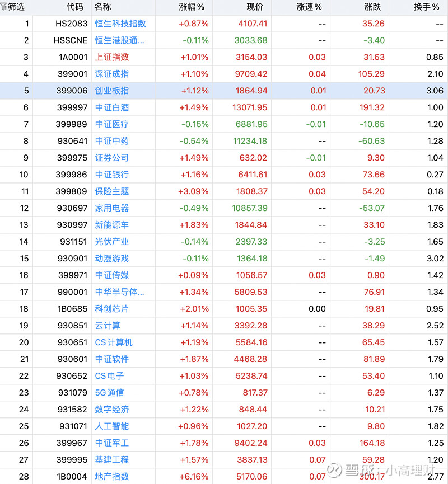448x484 pixels.
Task: Open the 中证银行 index
Action: click(x=112, y=175)
